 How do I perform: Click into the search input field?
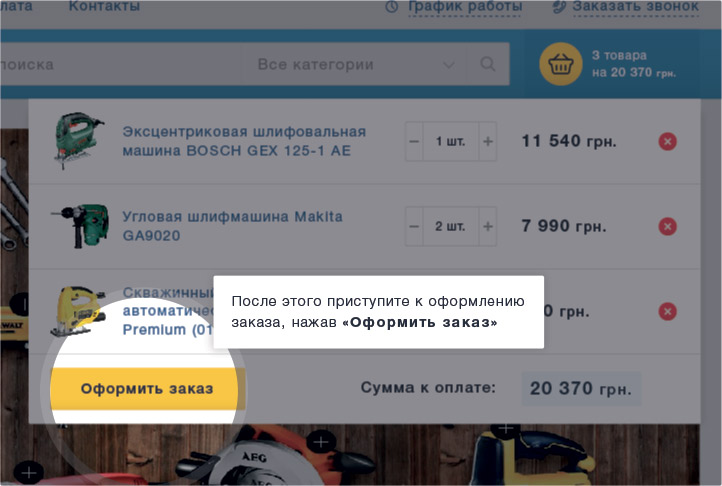(x=121, y=64)
